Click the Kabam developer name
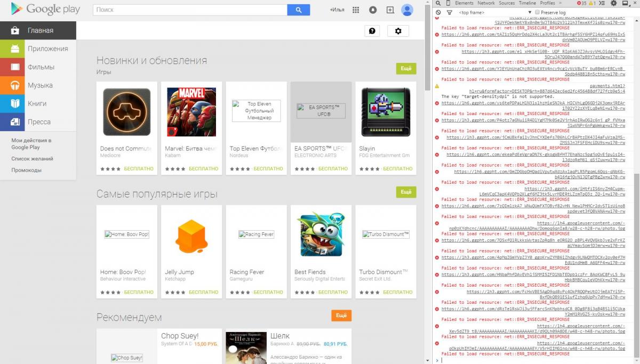640x364 pixels. [x=173, y=156]
